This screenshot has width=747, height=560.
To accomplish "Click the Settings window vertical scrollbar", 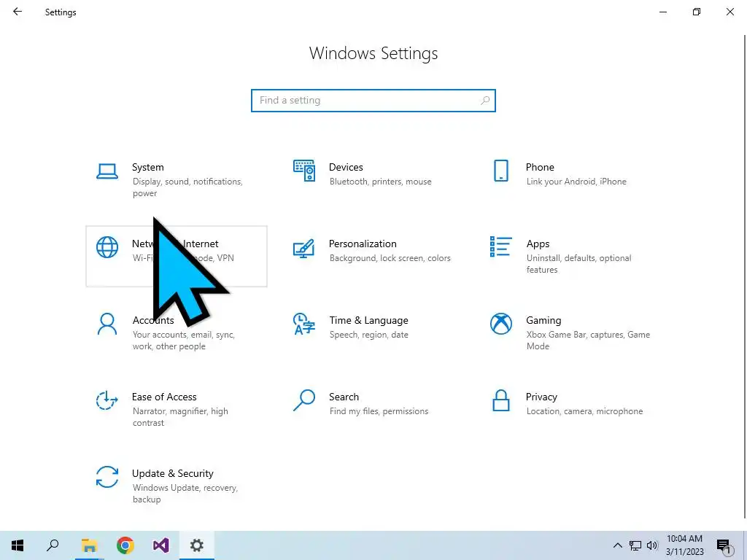I will pos(745,276).
